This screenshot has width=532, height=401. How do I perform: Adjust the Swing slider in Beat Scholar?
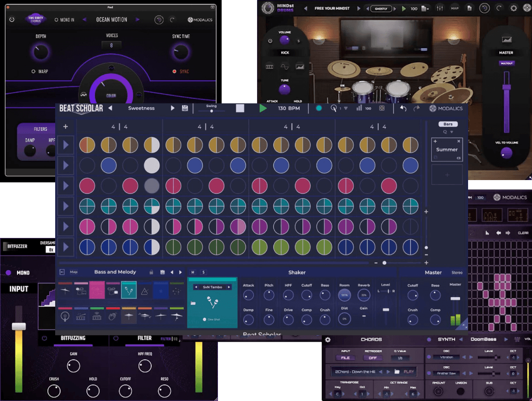(211, 111)
